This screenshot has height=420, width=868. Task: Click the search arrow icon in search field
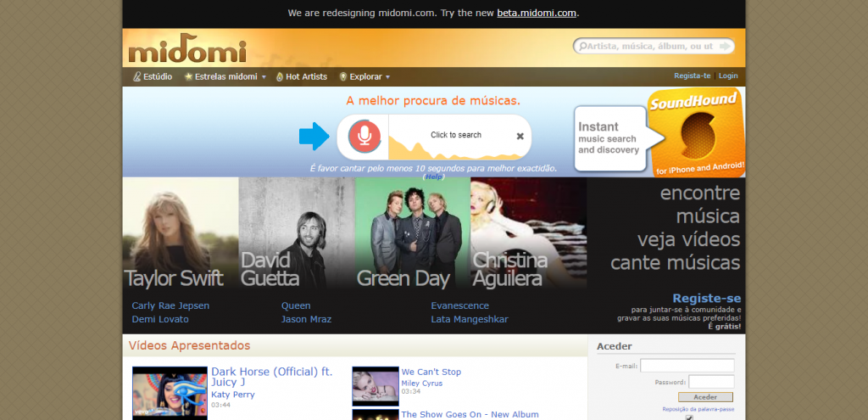(725, 46)
